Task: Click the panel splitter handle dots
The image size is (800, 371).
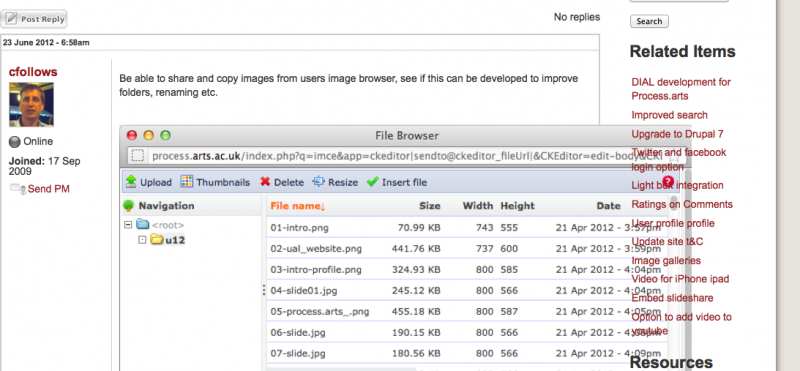Action: [264, 290]
